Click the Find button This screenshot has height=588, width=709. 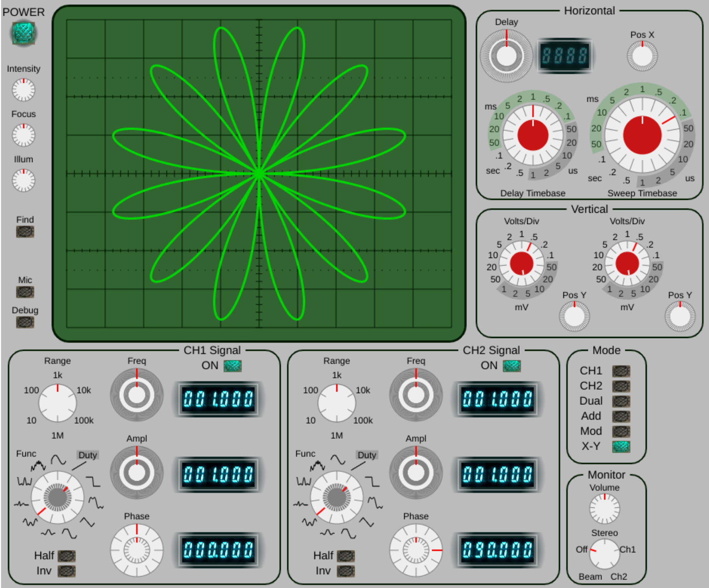[25, 232]
